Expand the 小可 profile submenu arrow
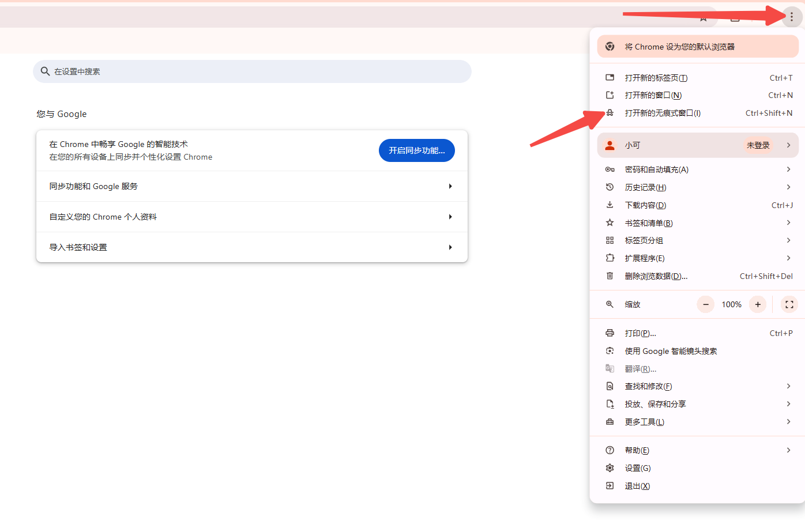The image size is (805, 532). (788, 145)
